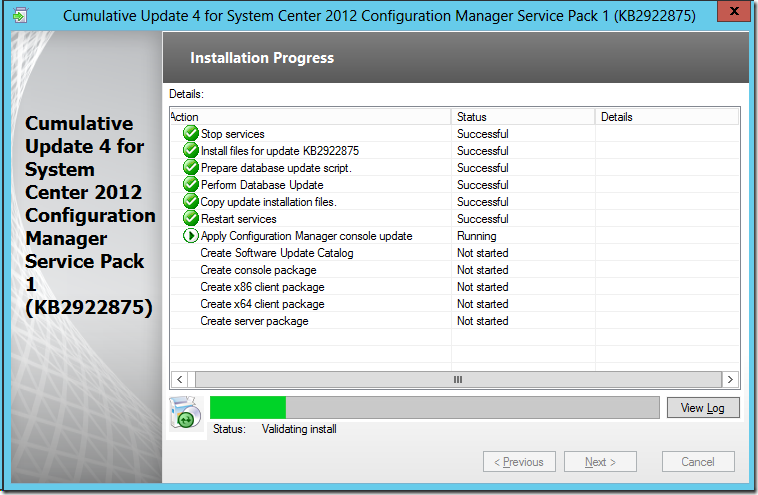Open the View Log button
The height and width of the screenshot is (495, 758).
click(x=702, y=408)
